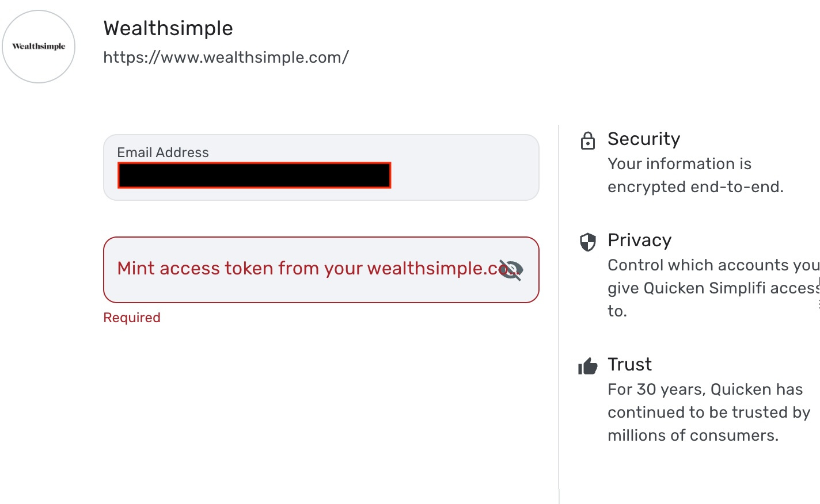The image size is (820, 504).
Task: Click the Privacy heading text
Action: point(639,240)
